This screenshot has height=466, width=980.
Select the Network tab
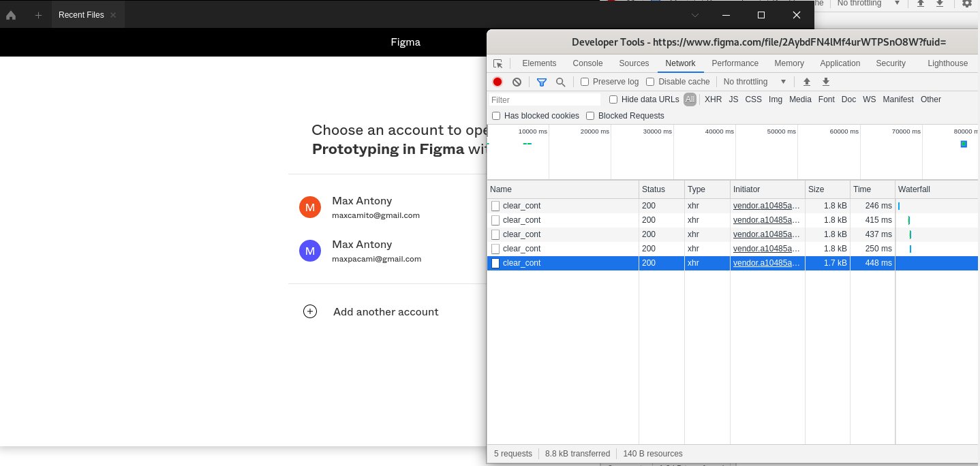point(680,63)
